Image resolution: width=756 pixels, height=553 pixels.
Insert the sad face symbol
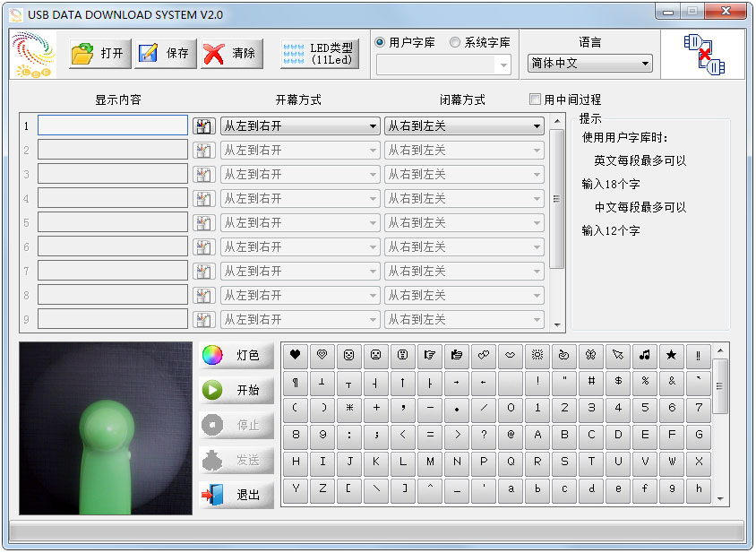point(376,355)
